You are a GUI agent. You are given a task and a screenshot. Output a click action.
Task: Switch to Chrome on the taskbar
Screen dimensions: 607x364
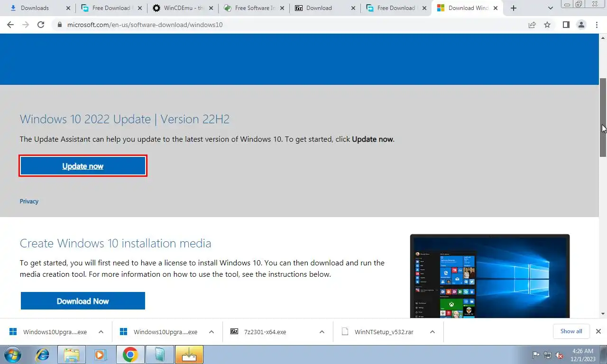pos(130,355)
